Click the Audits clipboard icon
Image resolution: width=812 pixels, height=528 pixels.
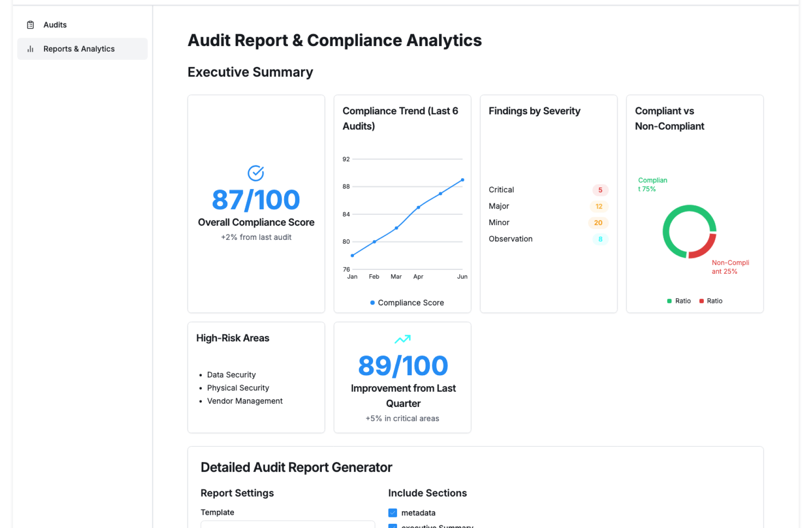pyautogui.click(x=30, y=25)
